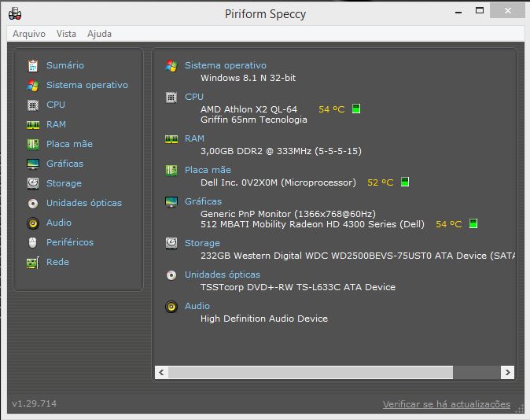Click the Placa mãe heading in summary

(208, 170)
